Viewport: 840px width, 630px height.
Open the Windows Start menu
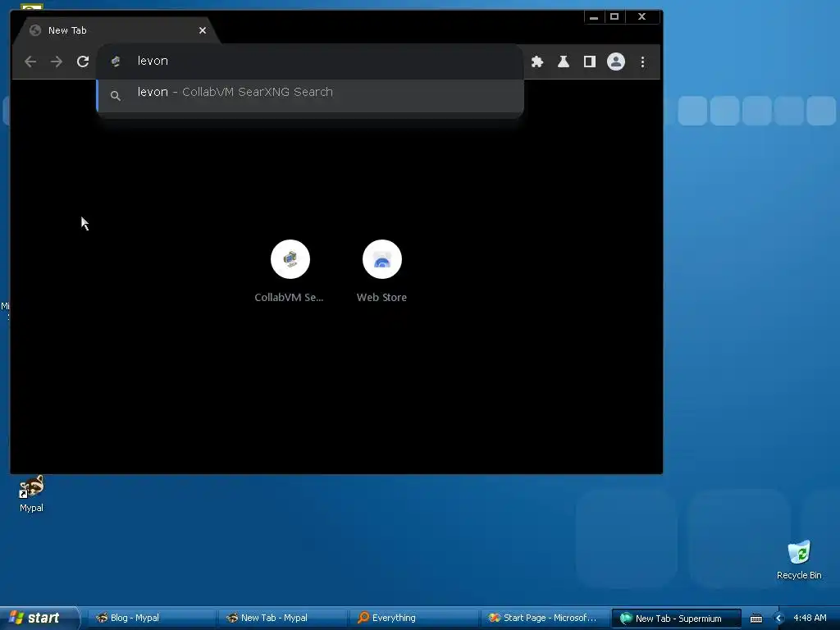39,618
